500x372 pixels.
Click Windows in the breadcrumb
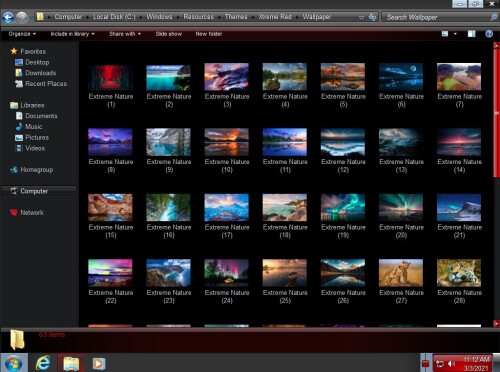tap(159, 17)
